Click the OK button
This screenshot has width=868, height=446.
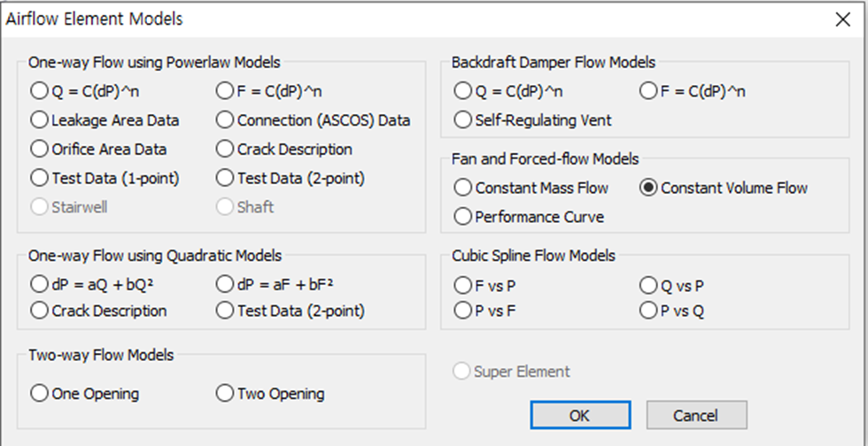pyautogui.click(x=580, y=415)
